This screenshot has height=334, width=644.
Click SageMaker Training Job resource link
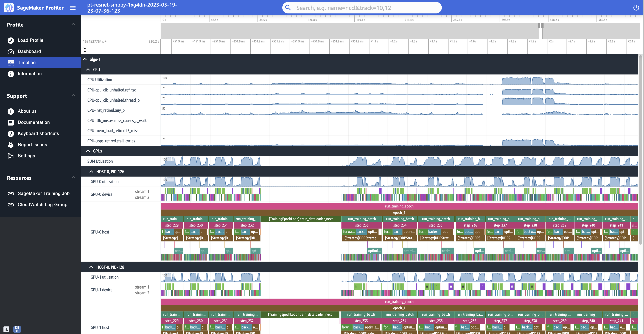click(x=43, y=193)
